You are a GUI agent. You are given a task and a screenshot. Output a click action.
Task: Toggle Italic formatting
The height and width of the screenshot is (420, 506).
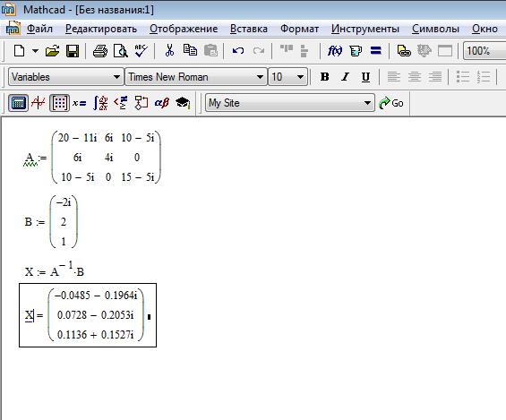coord(346,77)
